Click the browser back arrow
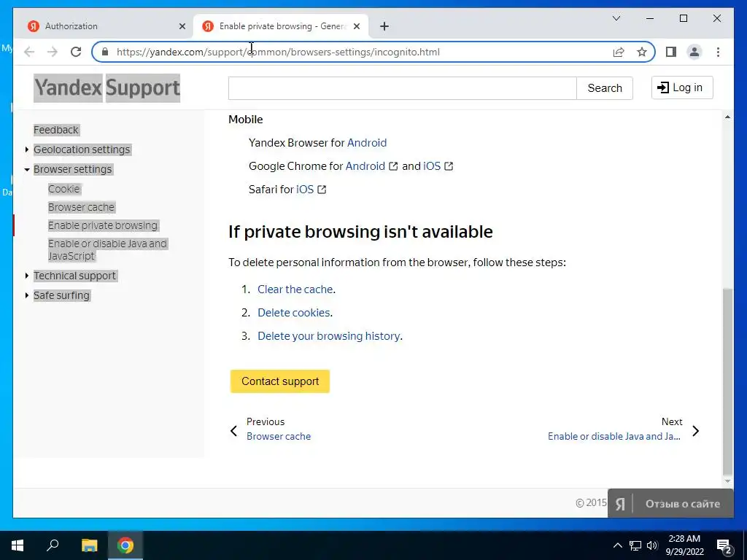747x560 pixels. (29, 52)
